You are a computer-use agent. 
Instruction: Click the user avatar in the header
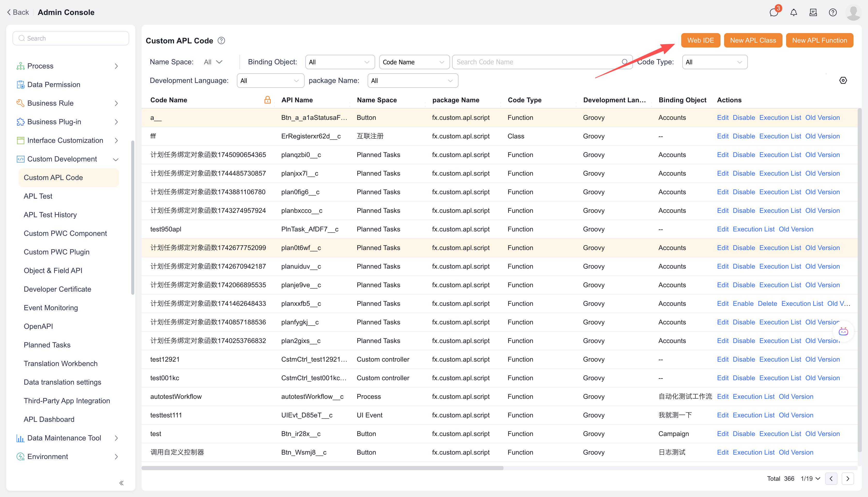[x=853, y=13]
